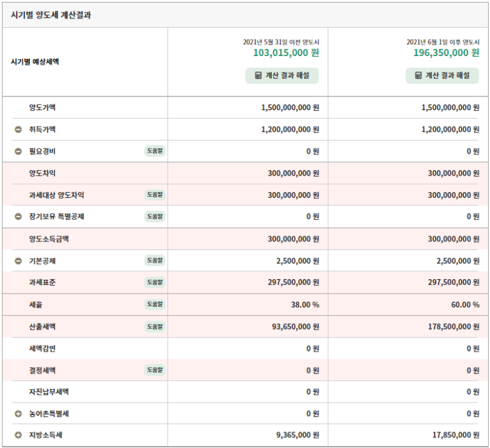
Task: Click the 103,015,000 원 estimated tax amount
Action: tap(286, 53)
